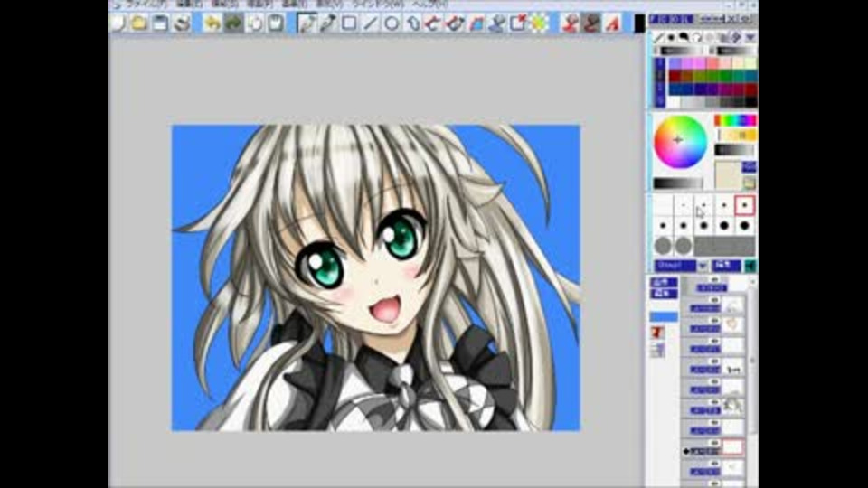The height and width of the screenshot is (488, 868).
Task: Open dropdown arrow beside color panel tool icons
Action: pos(750,38)
